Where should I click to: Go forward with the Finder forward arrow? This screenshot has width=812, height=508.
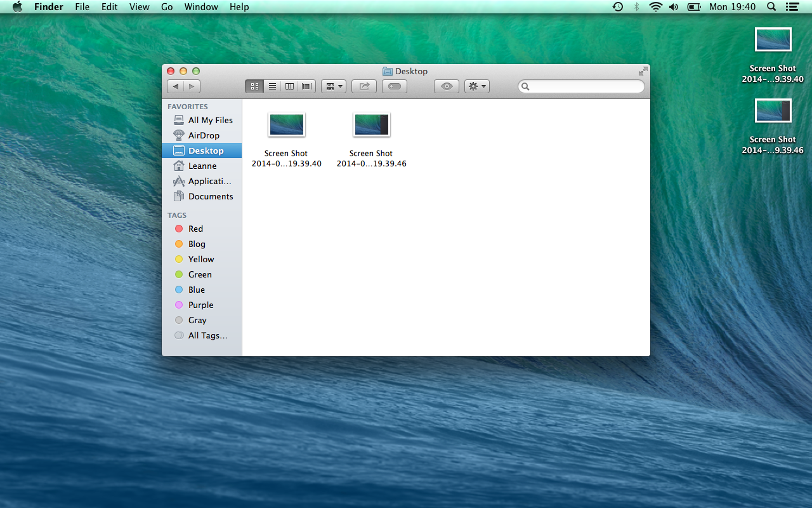click(x=192, y=86)
